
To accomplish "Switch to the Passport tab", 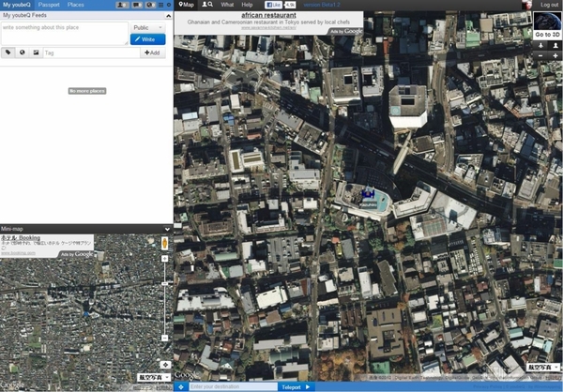I will [x=49, y=5].
